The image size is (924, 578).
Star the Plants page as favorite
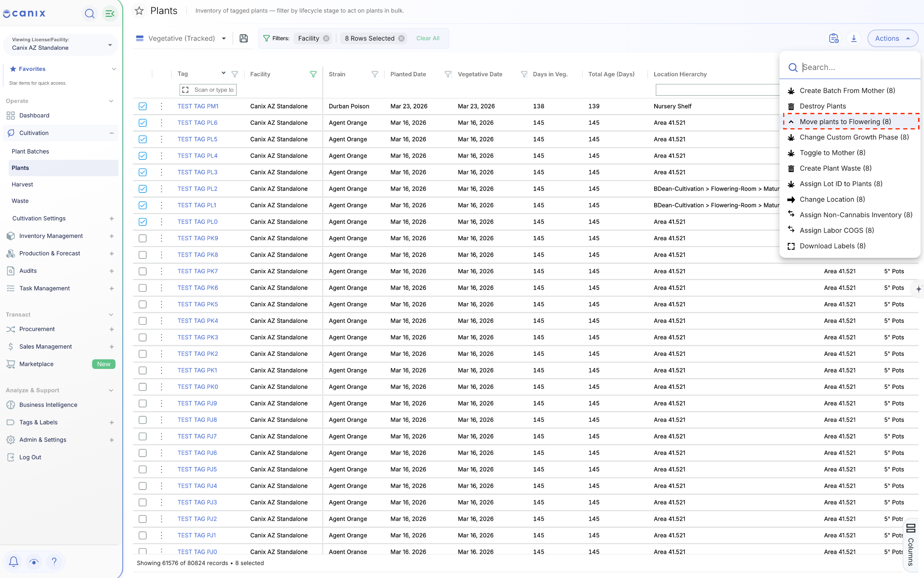pyautogui.click(x=139, y=11)
